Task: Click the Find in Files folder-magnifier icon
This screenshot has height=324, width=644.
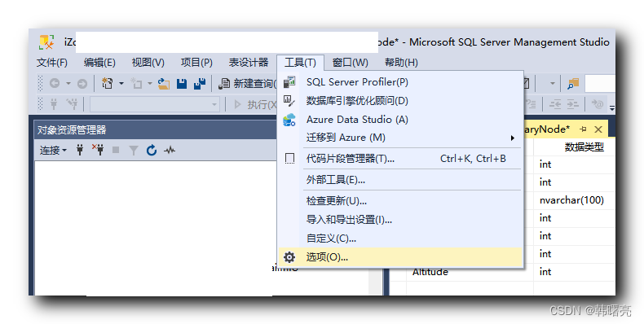Action: [572, 84]
